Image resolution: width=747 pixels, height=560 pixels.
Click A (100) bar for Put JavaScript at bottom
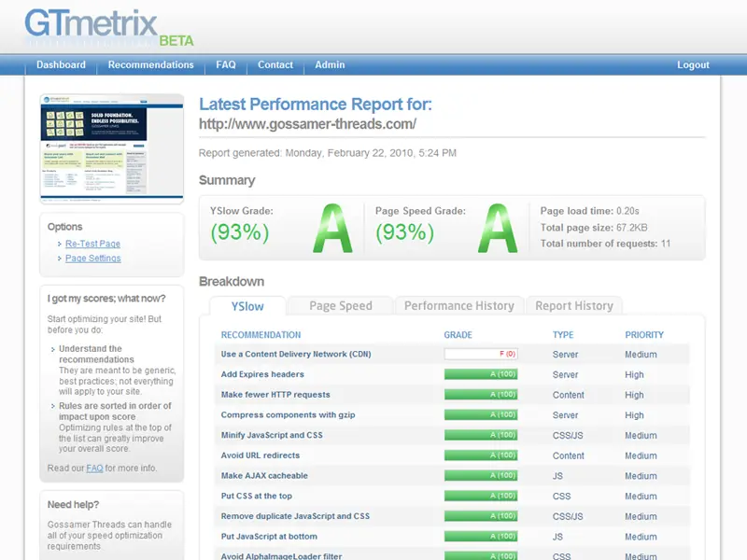point(481,536)
